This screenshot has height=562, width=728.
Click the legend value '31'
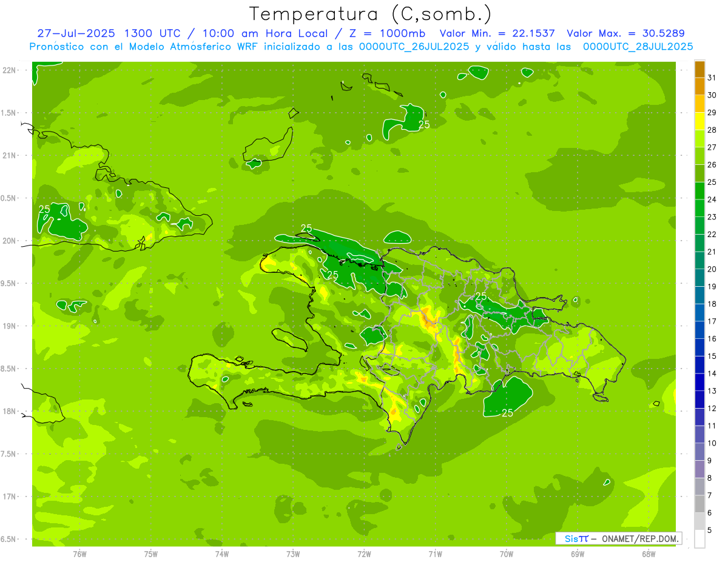point(712,78)
